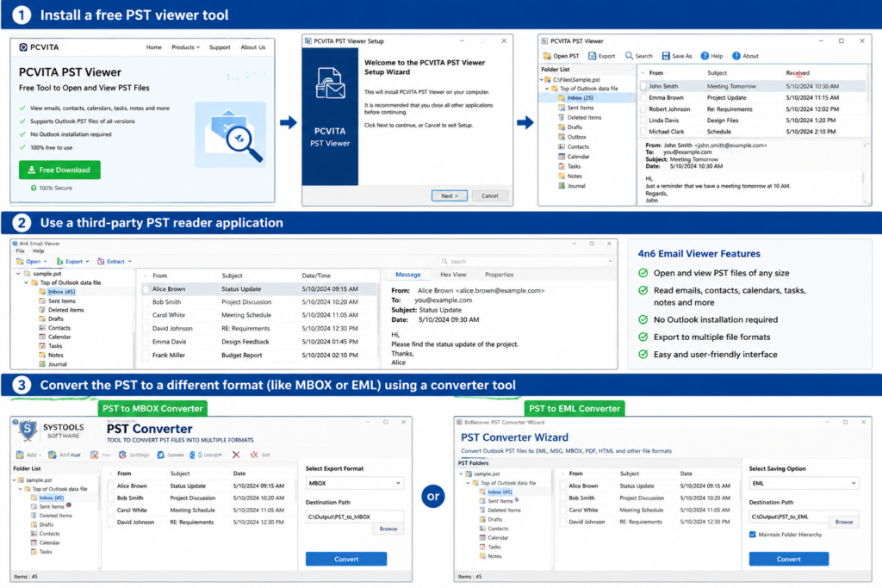
Task: Switch to the Hex View tab in 4n6 viewer
Action: coord(453,275)
